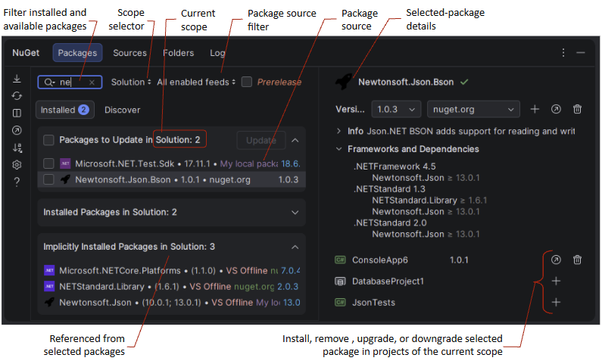Click the DatabaseProject1 database icon
The width and height of the screenshot is (602, 364).
340,282
